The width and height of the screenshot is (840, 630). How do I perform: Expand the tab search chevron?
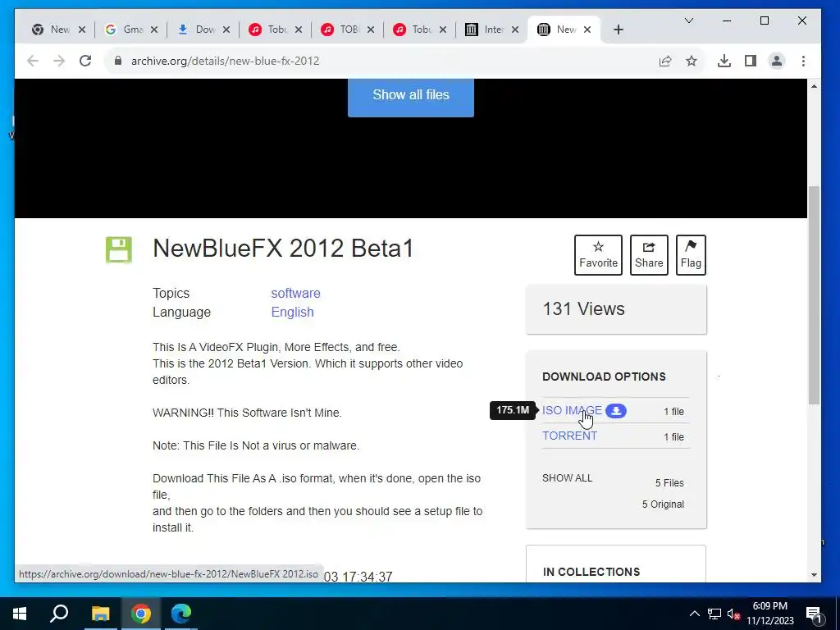[x=689, y=21]
